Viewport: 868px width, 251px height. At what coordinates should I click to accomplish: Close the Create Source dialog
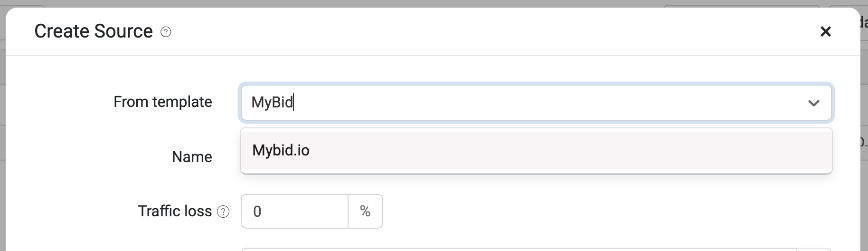tap(826, 31)
